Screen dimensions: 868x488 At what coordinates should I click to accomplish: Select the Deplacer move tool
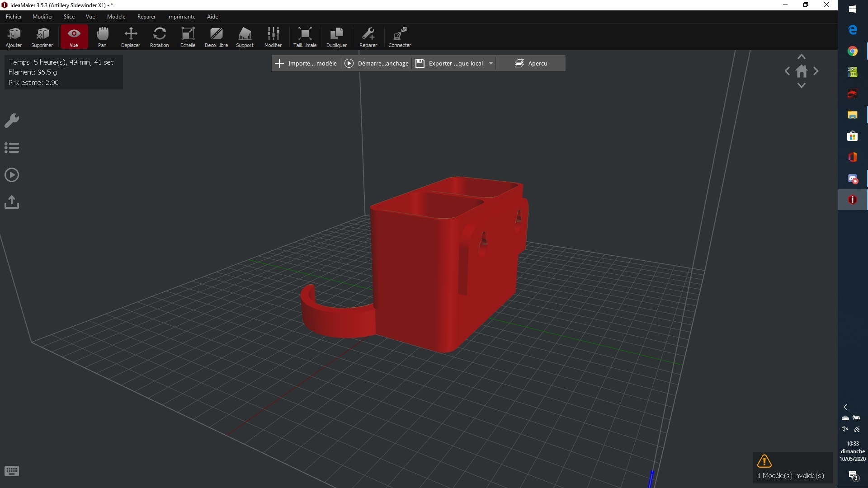[131, 37]
